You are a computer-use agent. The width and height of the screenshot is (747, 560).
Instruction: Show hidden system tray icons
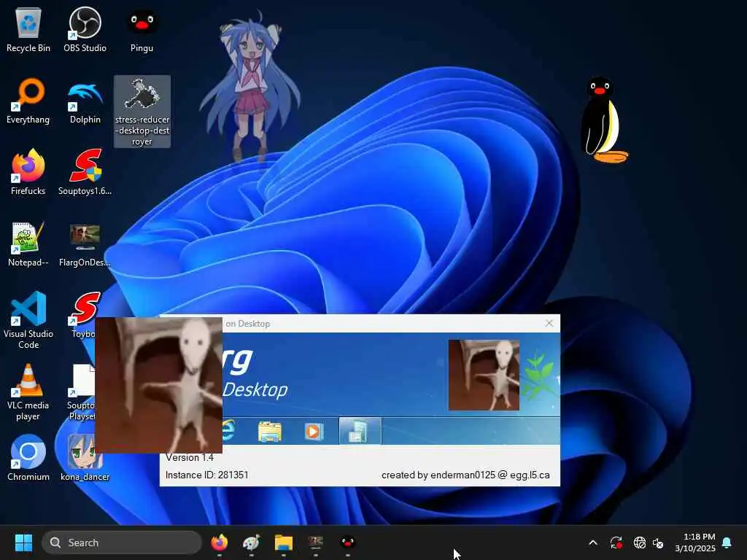pyautogui.click(x=593, y=542)
